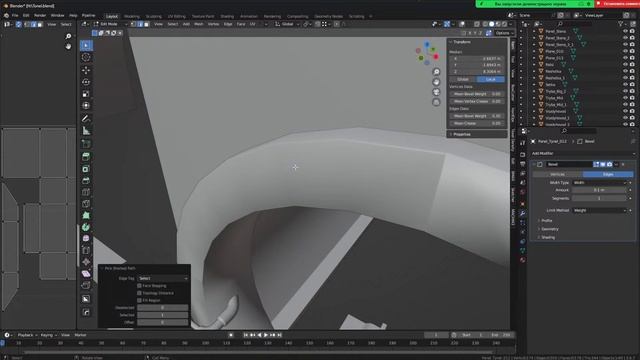Set bevel modifier to Vertices
640x360 pixels.
click(558, 174)
